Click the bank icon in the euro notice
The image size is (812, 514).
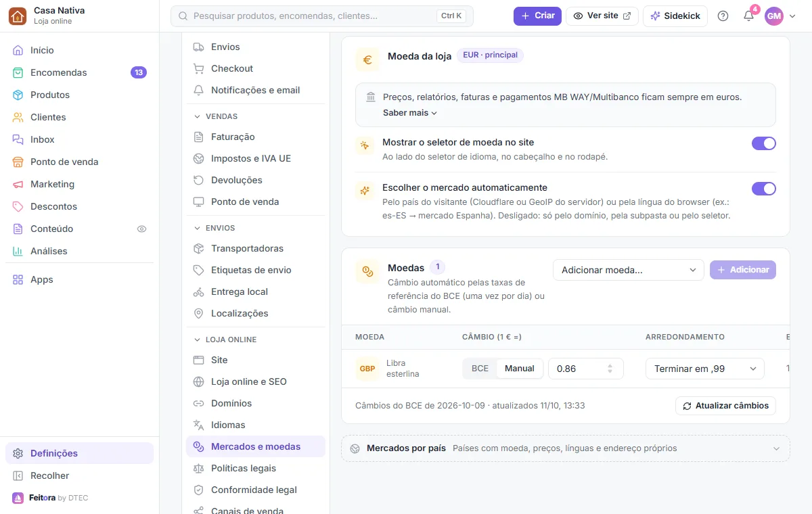coord(371,97)
